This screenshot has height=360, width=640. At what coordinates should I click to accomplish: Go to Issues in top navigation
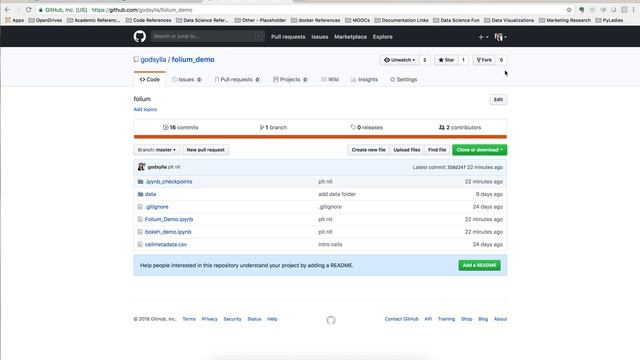pos(320,37)
